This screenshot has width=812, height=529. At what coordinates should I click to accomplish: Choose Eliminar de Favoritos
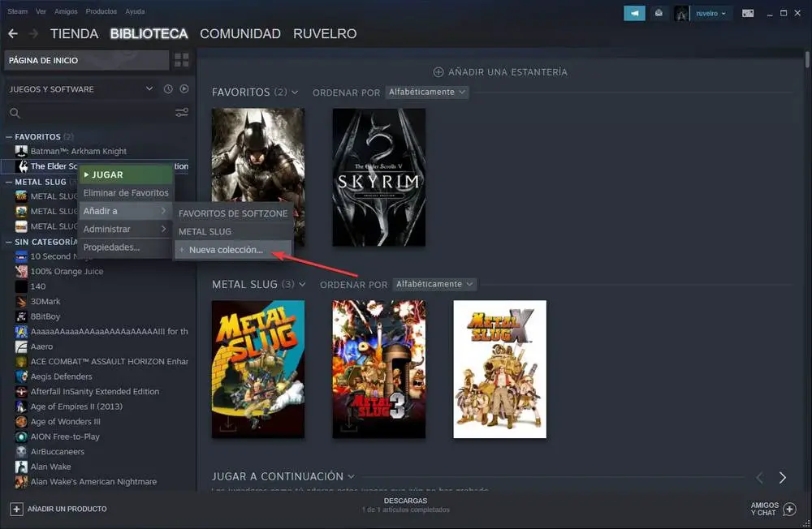(125, 192)
